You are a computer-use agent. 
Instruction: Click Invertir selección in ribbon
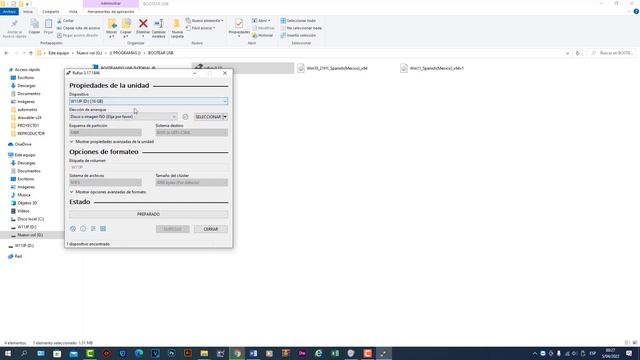point(298,36)
